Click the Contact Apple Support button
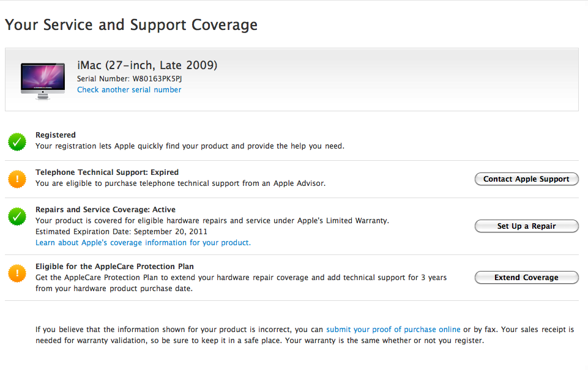588x370 pixels. point(526,179)
